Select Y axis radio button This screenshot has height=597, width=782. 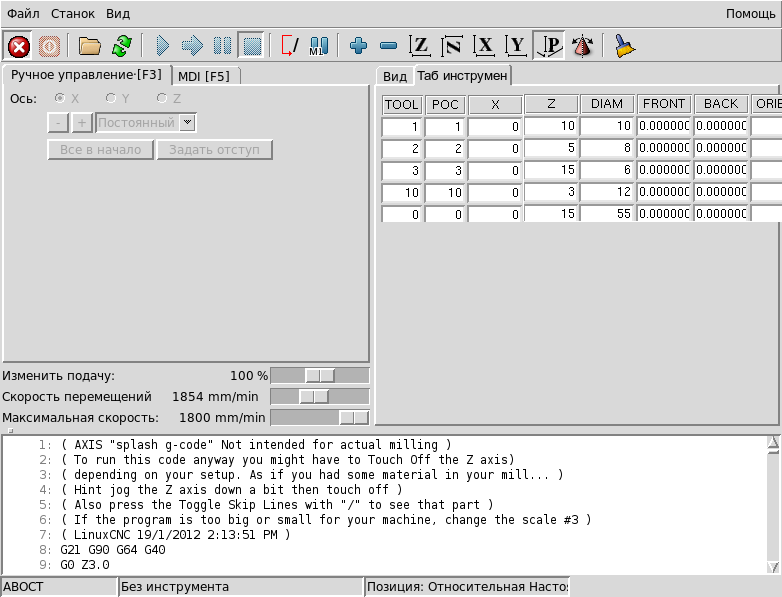coord(111,98)
